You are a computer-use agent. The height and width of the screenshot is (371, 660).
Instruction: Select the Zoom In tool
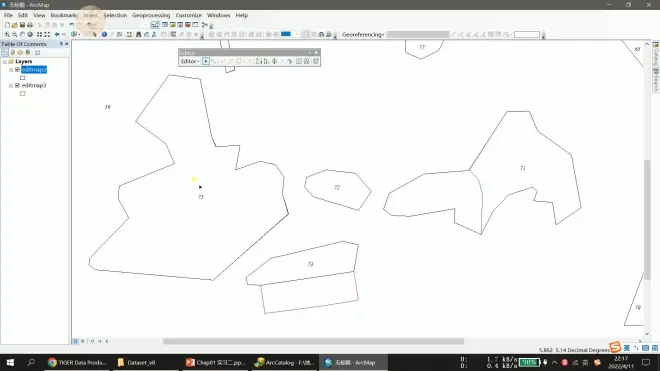coord(7,35)
